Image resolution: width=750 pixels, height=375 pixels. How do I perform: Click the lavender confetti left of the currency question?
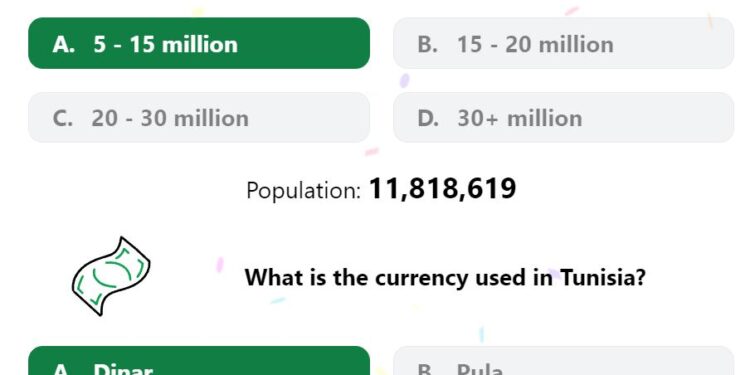[x=220, y=265]
